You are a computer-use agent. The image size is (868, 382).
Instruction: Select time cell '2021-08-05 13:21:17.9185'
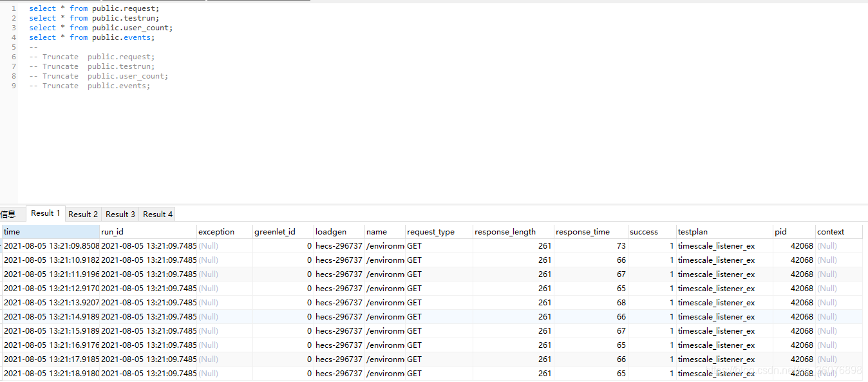(52, 359)
